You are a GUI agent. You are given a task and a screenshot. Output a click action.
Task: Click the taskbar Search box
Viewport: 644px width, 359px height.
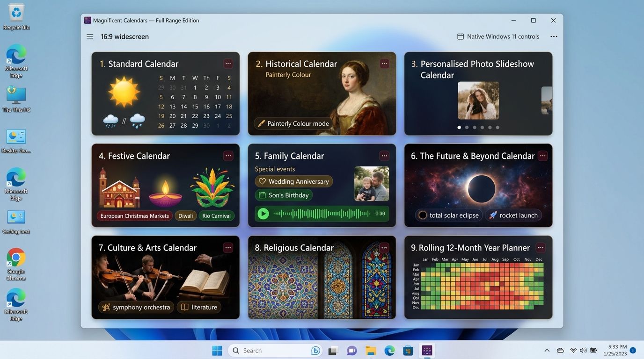coord(275,351)
